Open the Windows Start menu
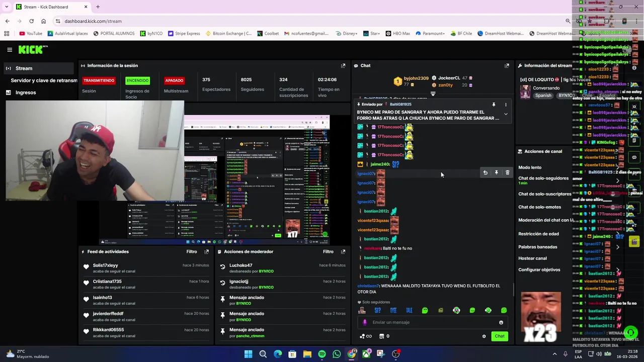The image size is (644, 362). coord(248,354)
